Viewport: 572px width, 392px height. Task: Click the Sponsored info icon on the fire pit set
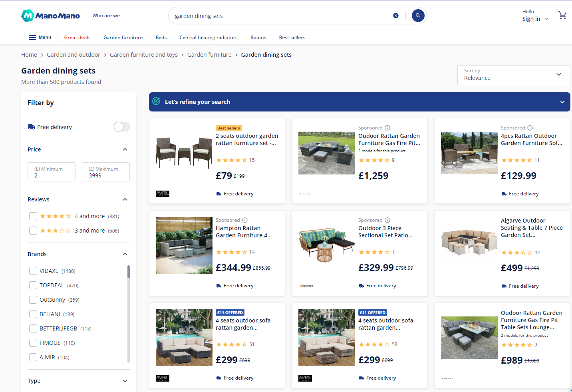click(x=387, y=127)
